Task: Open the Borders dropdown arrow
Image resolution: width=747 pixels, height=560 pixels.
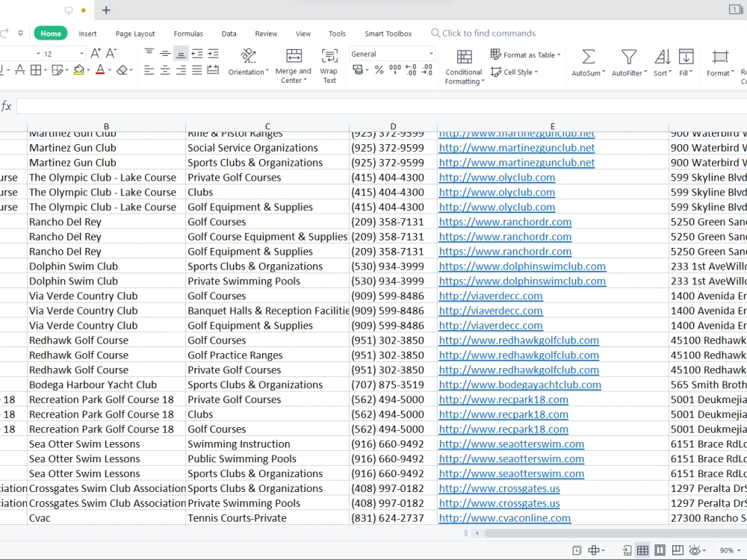Action: point(46,70)
